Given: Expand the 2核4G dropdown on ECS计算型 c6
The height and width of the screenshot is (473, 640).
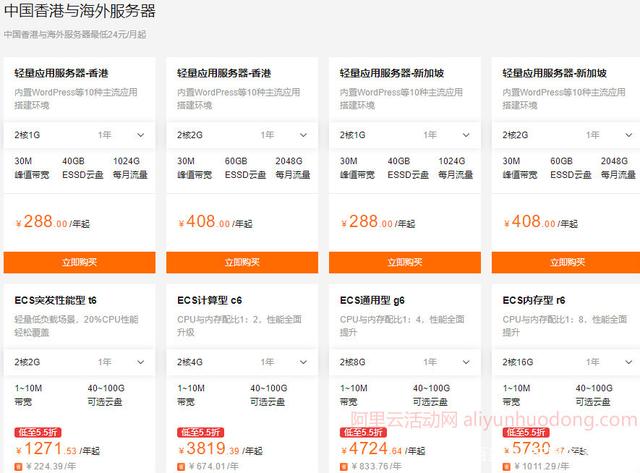Looking at the screenshot, I should pos(242,362).
